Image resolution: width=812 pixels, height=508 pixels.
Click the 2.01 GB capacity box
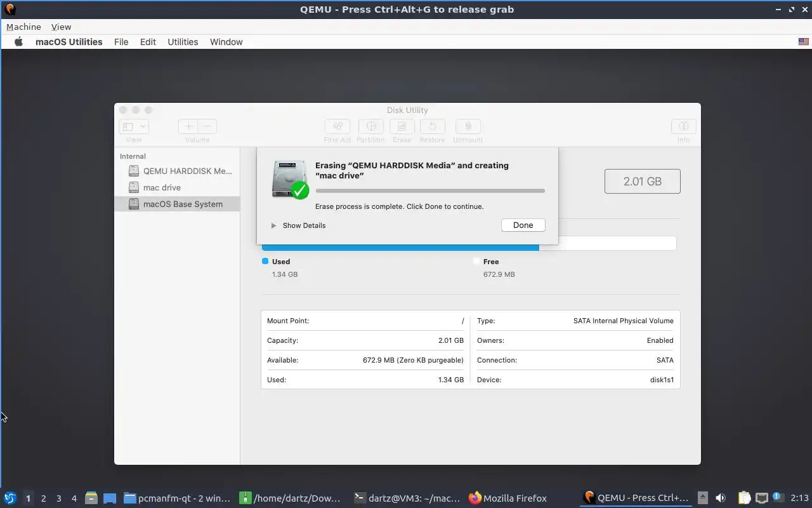click(642, 181)
